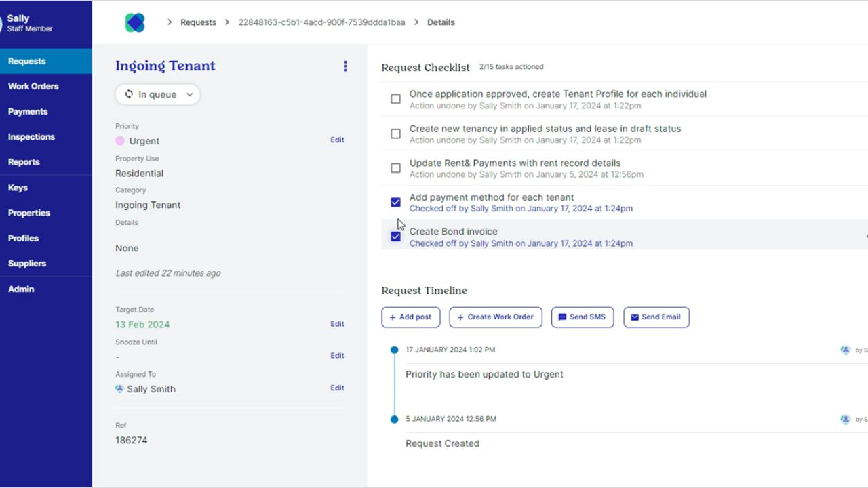Uncheck the Create Bond invoice task
The image size is (868, 488).
pos(395,237)
